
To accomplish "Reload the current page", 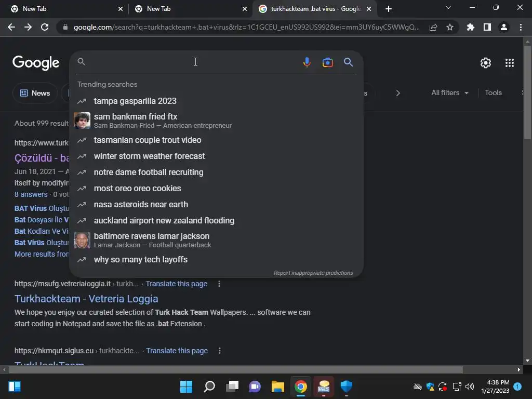I will [x=45, y=27].
